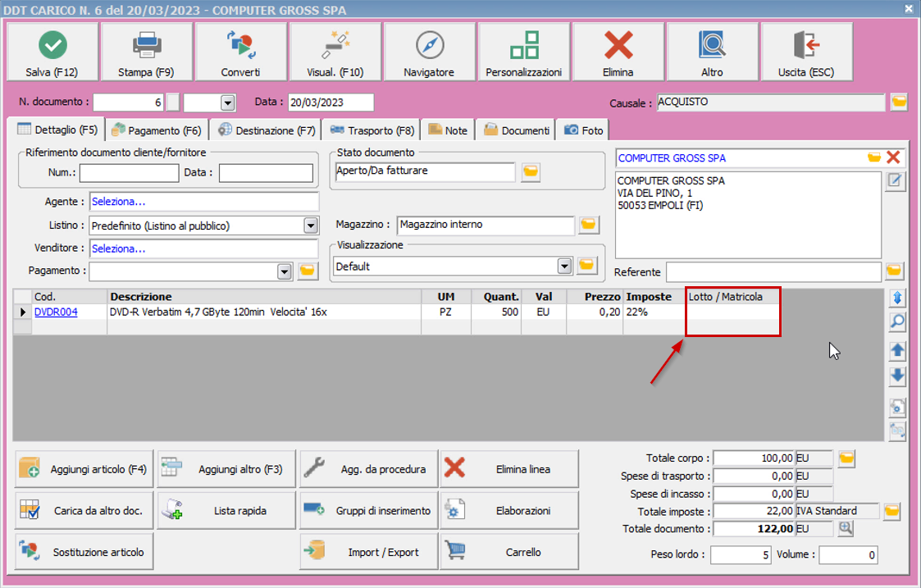This screenshot has width=921, height=588.
Task: Click the Referente input field
Action: pyautogui.click(x=773, y=272)
